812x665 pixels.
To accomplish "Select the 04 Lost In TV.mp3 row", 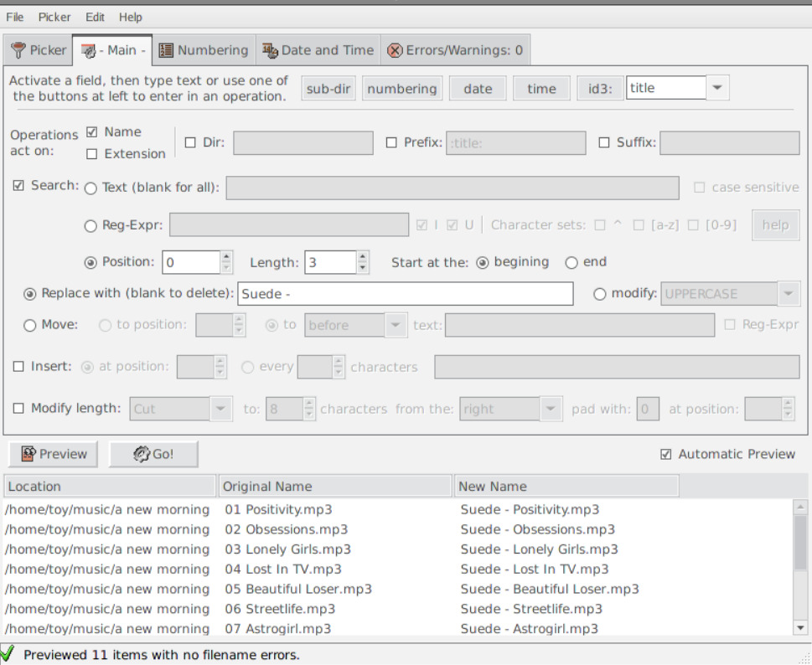I will coord(398,570).
